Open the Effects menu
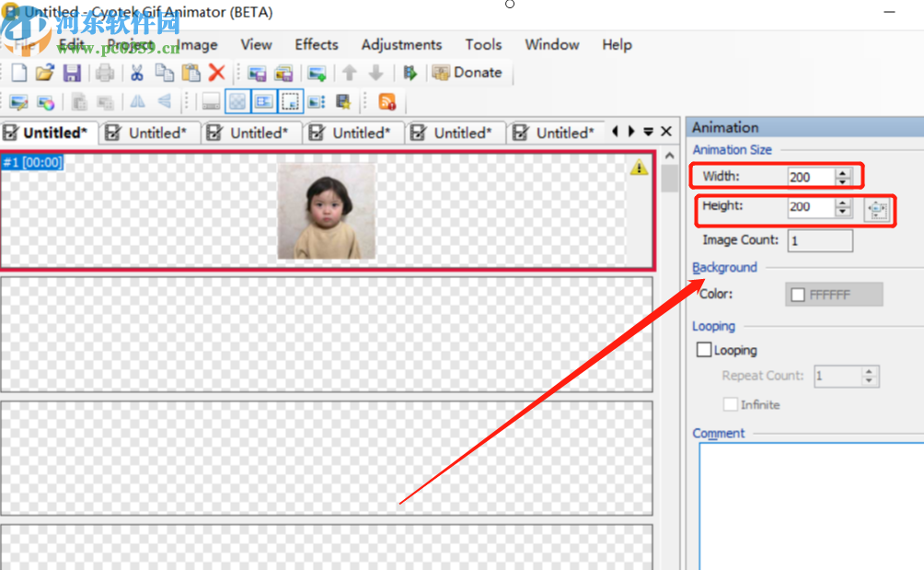Image resolution: width=924 pixels, height=570 pixels. pos(317,45)
